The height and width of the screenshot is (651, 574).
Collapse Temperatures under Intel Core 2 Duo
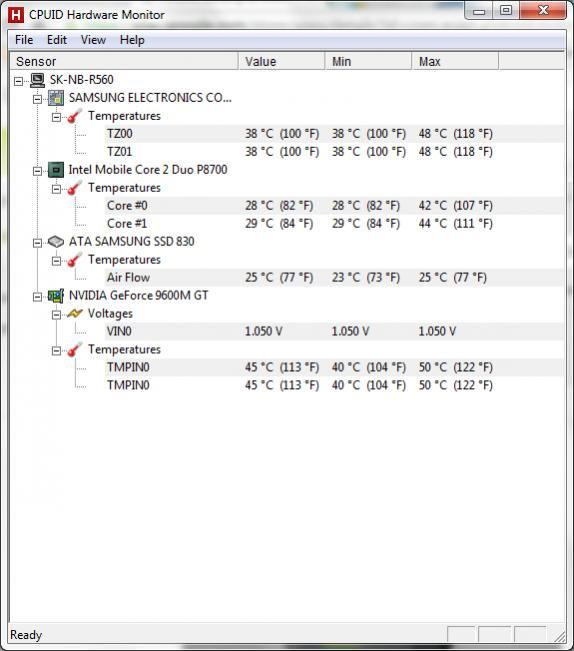(56, 189)
